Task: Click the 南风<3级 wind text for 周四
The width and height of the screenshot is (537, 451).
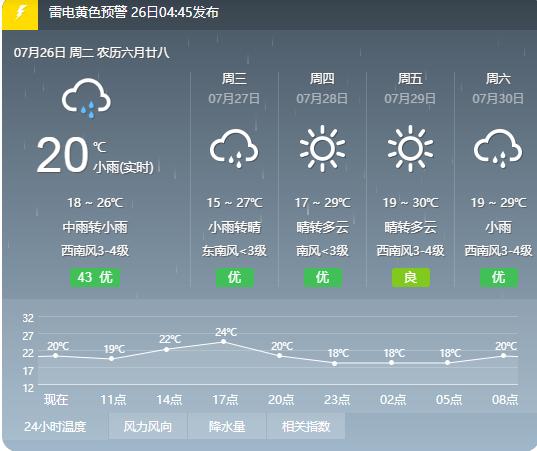Action: [322, 251]
